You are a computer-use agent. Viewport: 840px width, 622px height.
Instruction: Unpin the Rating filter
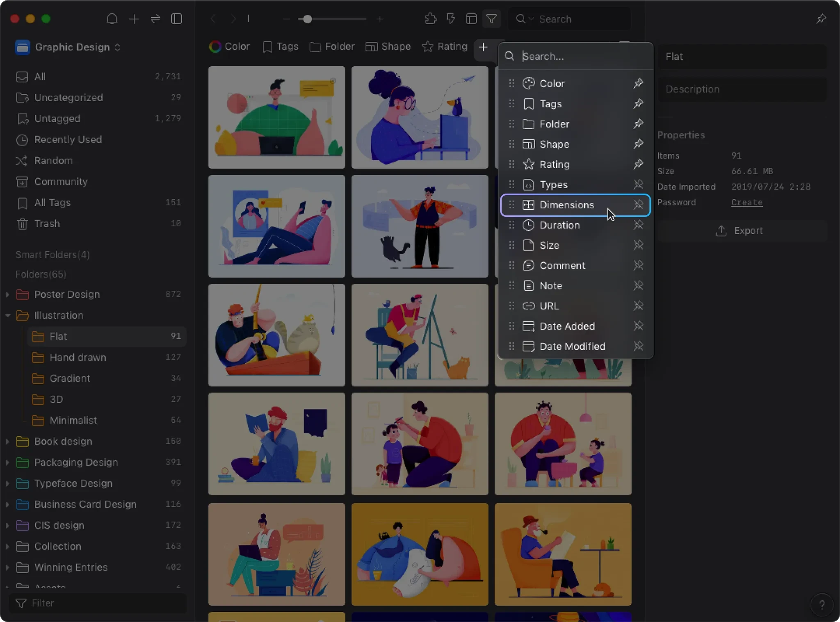(638, 164)
